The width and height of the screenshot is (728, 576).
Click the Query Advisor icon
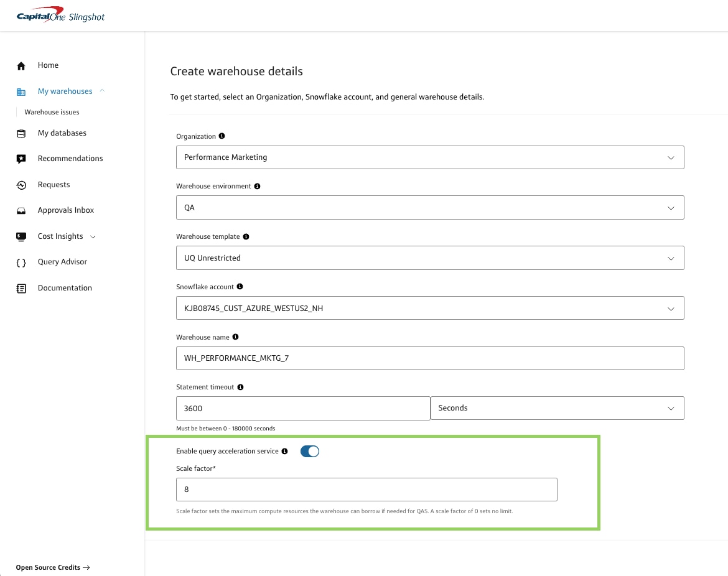click(21, 261)
